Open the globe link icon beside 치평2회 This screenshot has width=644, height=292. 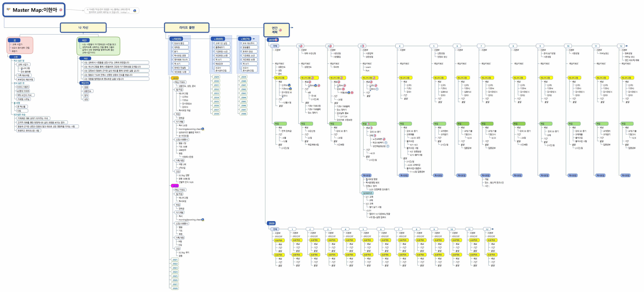pos(349,93)
